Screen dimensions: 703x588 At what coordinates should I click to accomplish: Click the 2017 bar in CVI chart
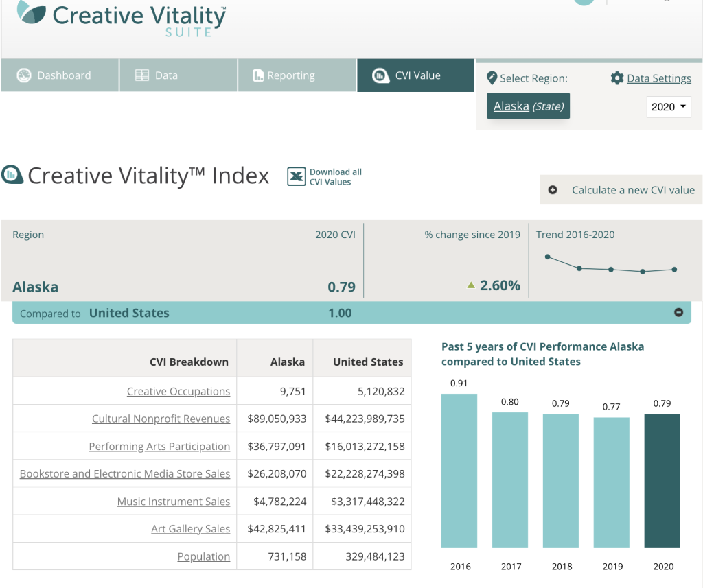[x=510, y=480]
